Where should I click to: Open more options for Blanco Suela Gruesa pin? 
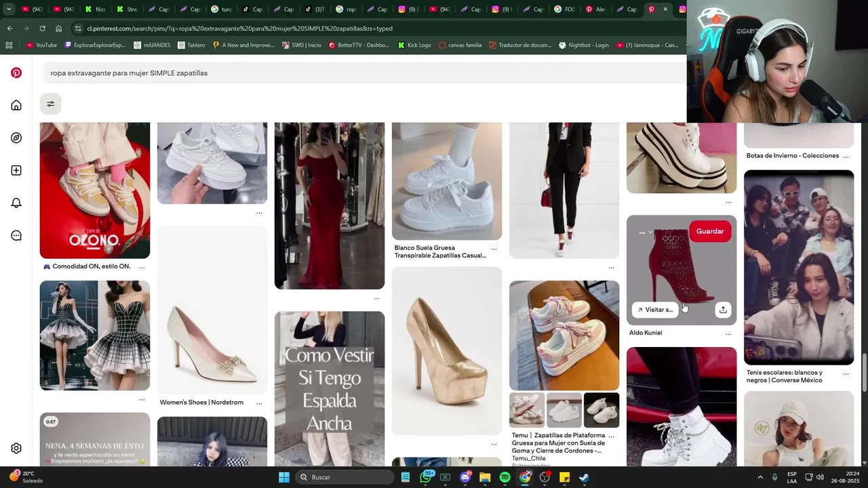[494, 249]
